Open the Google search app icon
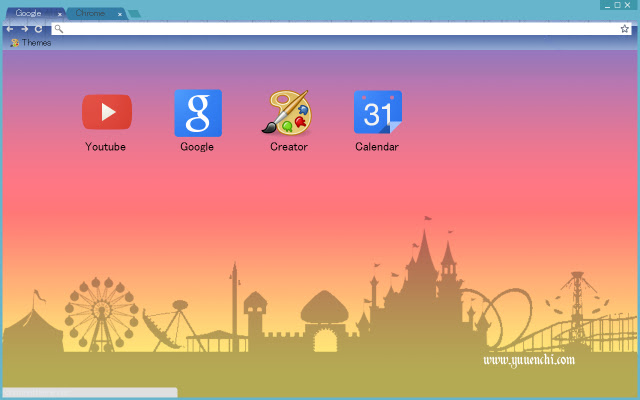The height and width of the screenshot is (400, 640). (198, 113)
